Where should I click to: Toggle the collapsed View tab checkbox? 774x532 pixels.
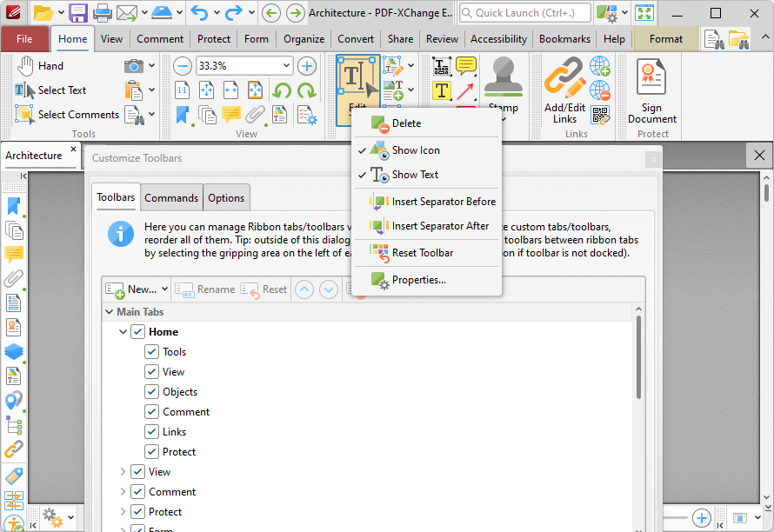137,472
